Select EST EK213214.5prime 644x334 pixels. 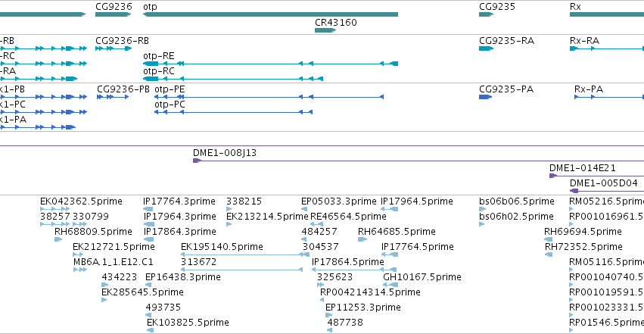(229, 224)
